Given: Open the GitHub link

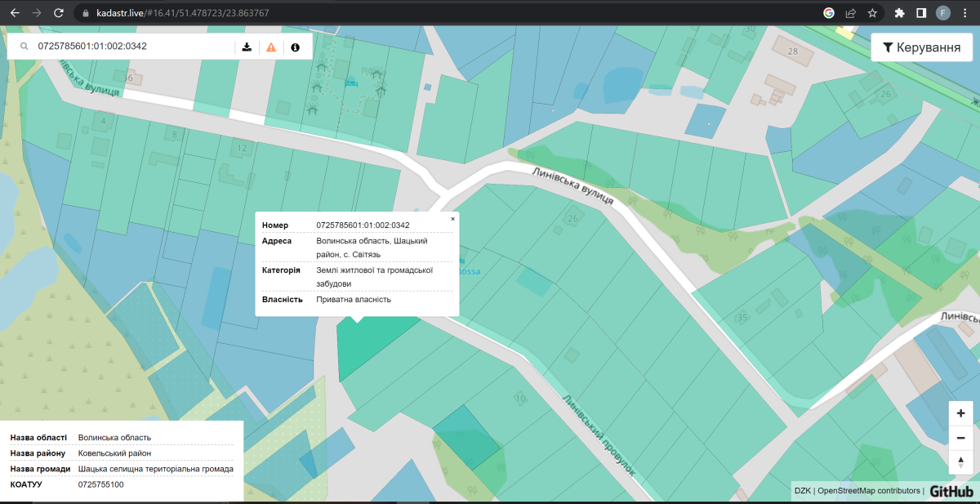Looking at the screenshot, I should pos(951,491).
